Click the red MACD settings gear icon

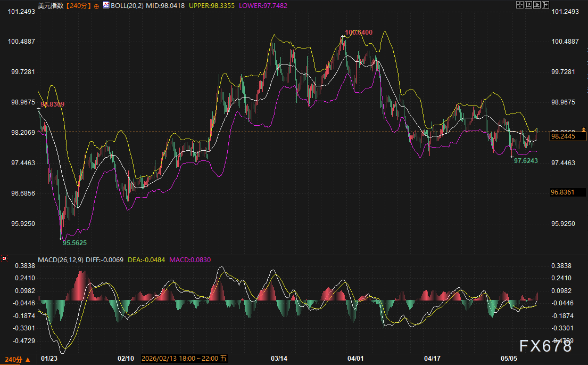[x=4, y=258]
